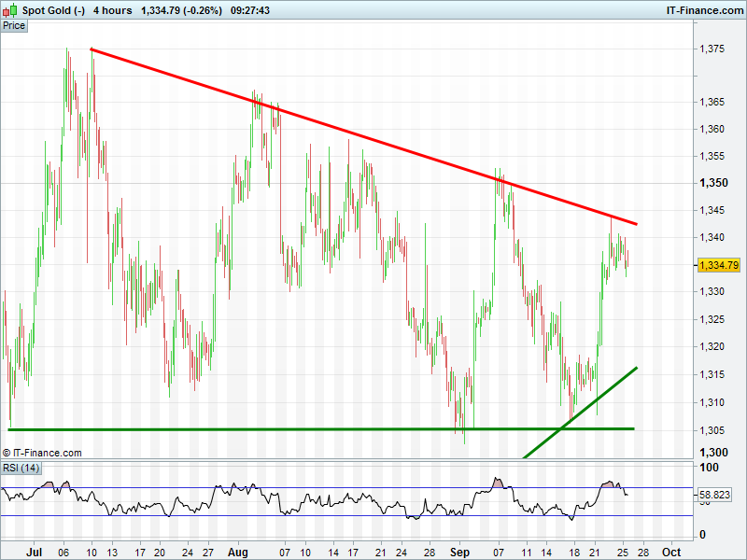Click the 'Sep' month label on time axis
This screenshot has height=560, width=747.
tap(459, 553)
